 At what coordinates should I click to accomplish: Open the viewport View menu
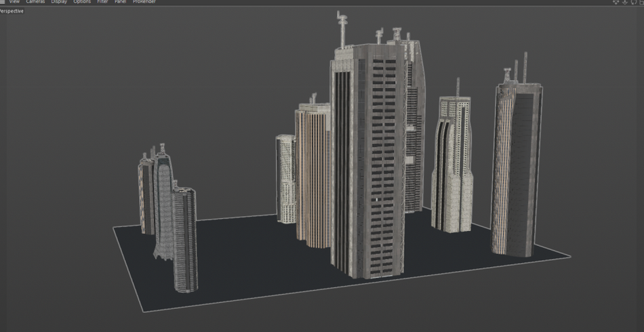pyautogui.click(x=14, y=1)
